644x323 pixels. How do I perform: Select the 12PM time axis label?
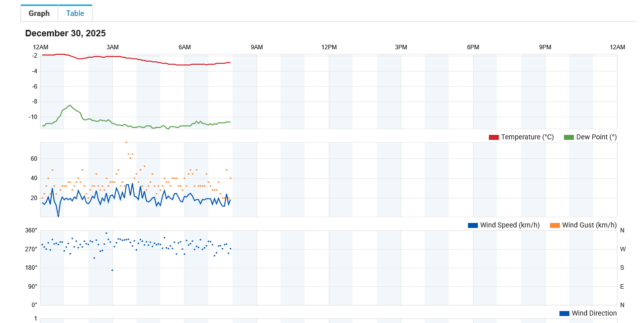pyautogui.click(x=329, y=47)
